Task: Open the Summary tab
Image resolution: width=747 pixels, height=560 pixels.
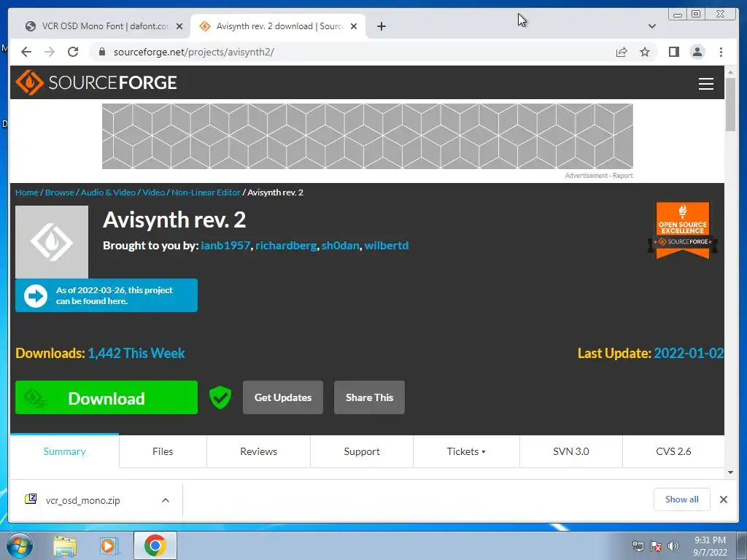Action: [x=64, y=451]
